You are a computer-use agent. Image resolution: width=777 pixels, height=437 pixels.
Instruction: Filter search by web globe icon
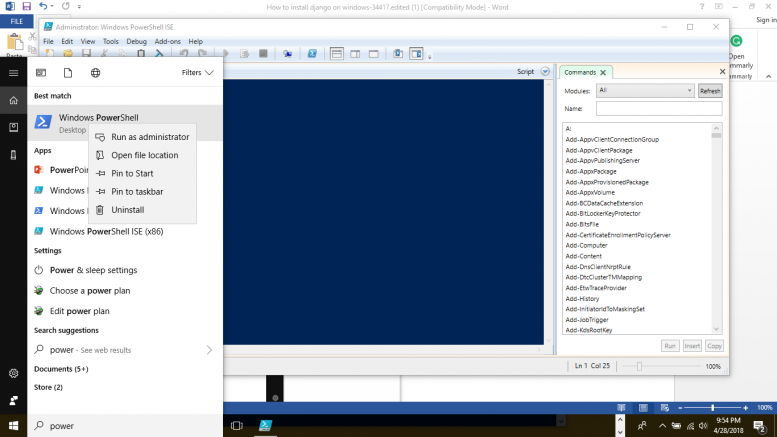pos(95,73)
